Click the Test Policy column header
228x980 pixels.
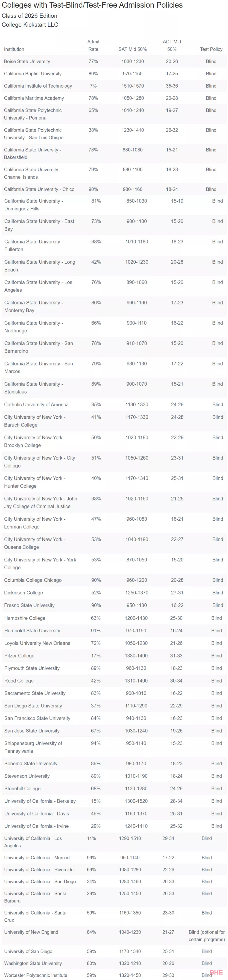pyautogui.click(x=211, y=49)
